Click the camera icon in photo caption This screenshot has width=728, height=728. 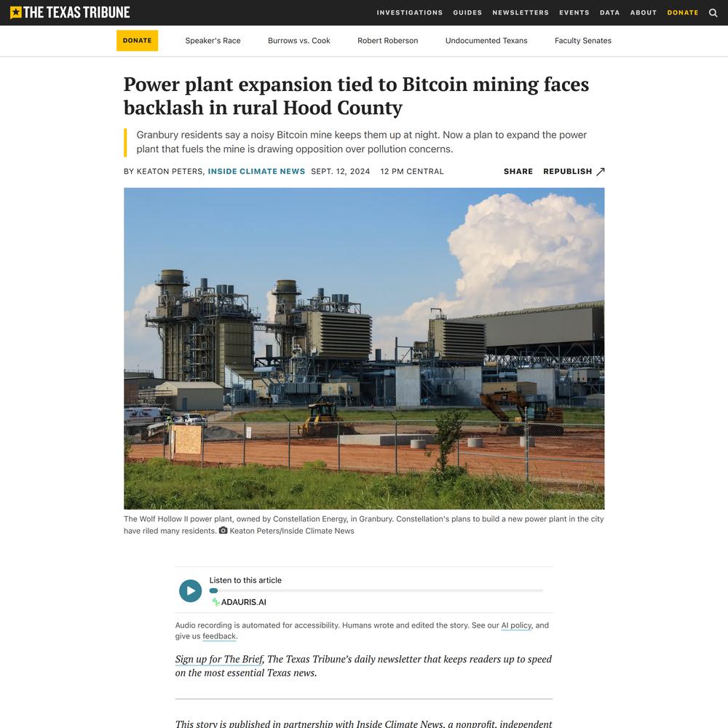pos(223,530)
